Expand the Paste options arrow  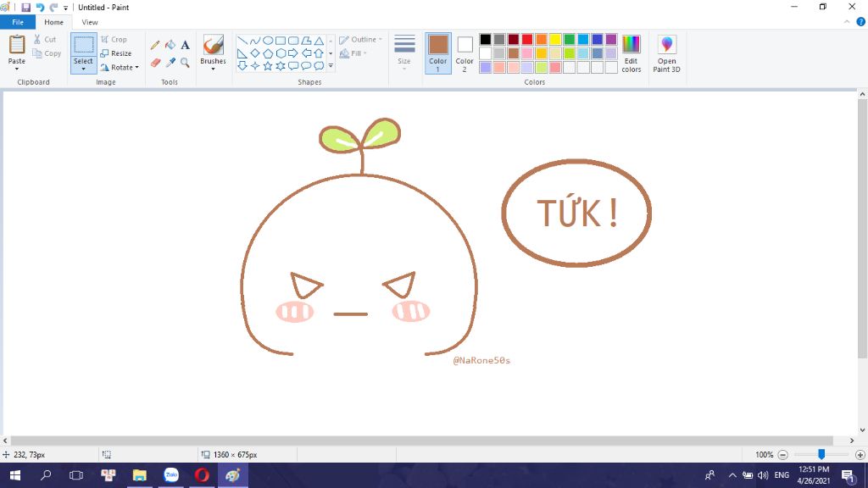pyautogui.click(x=17, y=69)
